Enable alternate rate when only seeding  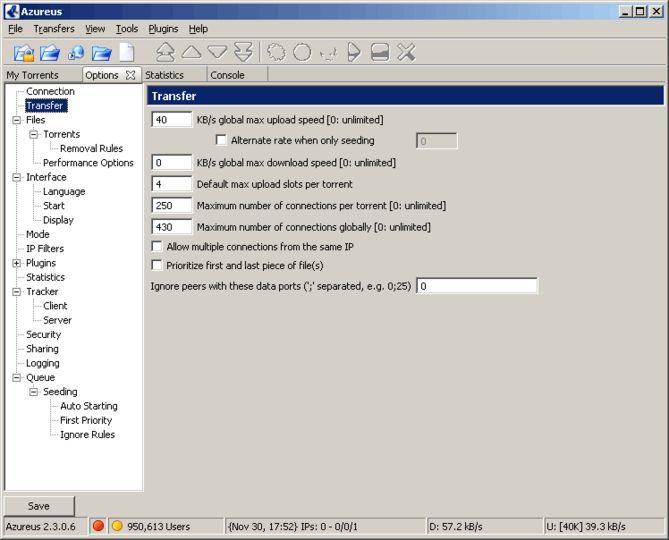[x=221, y=140]
